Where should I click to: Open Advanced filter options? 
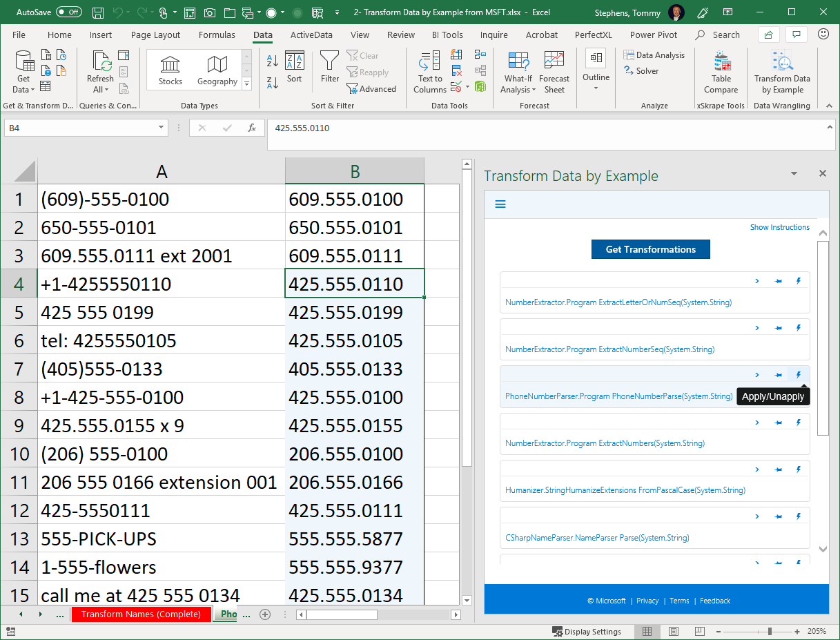coord(371,89)
